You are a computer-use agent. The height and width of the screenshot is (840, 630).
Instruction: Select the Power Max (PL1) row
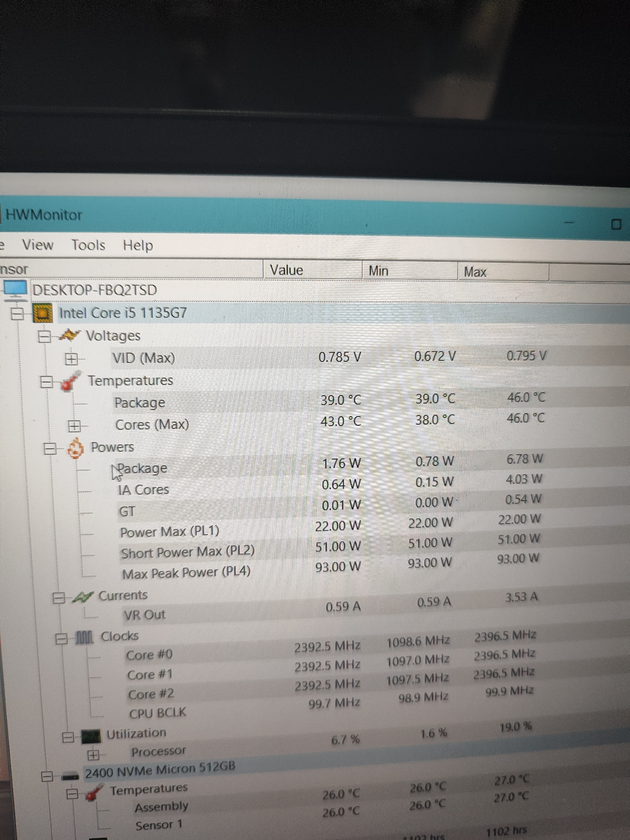(170, 532)
